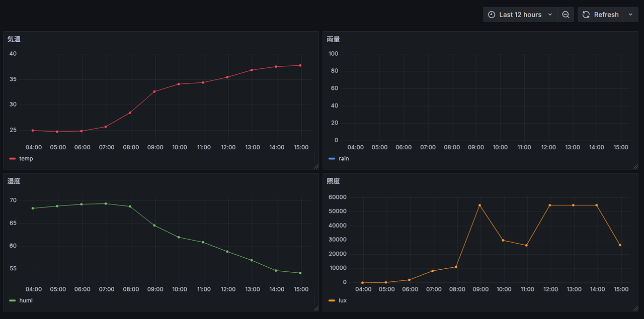Toggle rain series visibility in legend
The width and height of the screenshot is (644, 319).
[x=344, y=159]
